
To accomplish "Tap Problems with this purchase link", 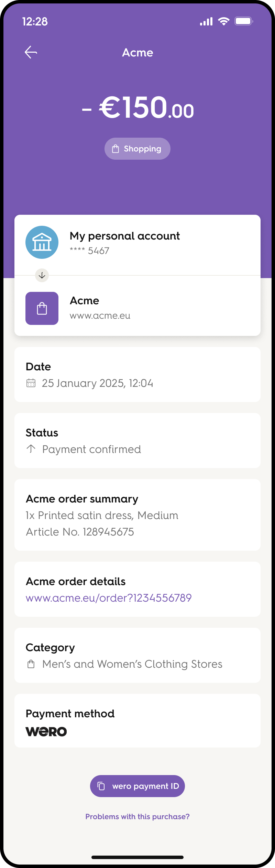I will coord(137,816).
